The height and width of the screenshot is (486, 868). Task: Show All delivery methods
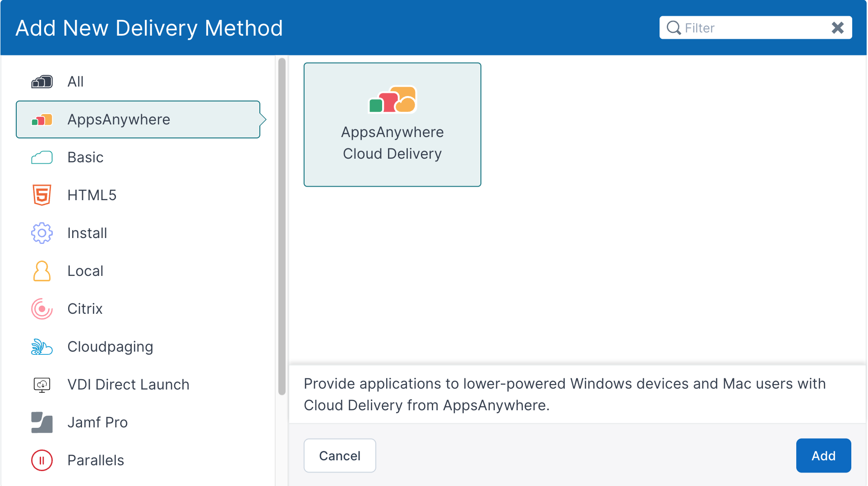[138, 82]
